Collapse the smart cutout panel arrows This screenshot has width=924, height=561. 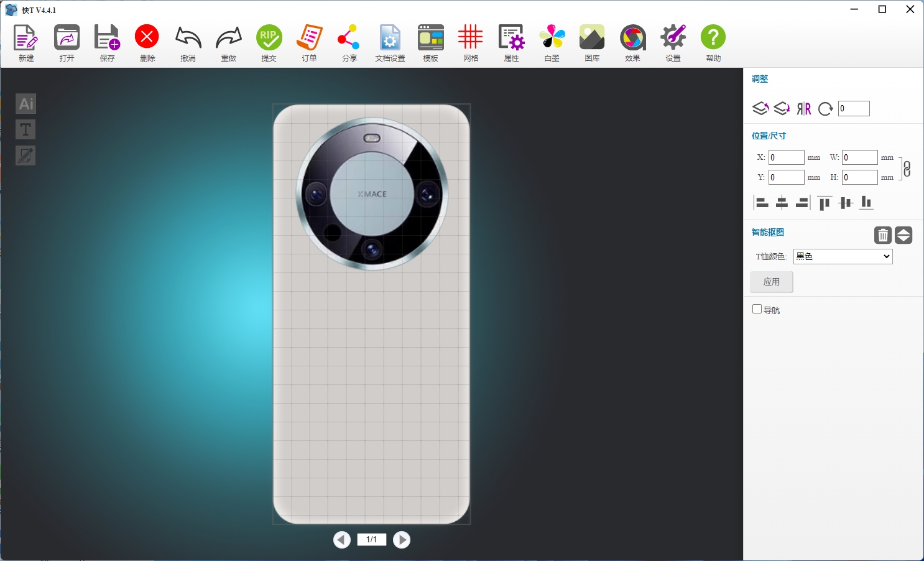903,235
